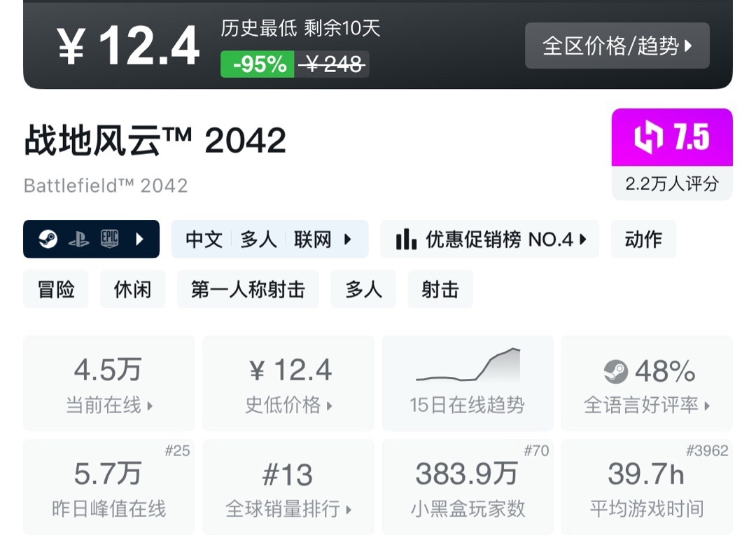Expand arrow beside 联网 tag
Image resolution: width=756 pixels, height=540 pixels.
coord(348,240)
